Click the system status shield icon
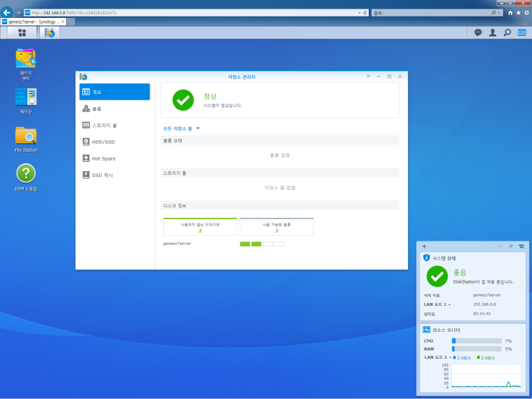 coord(427,258)
